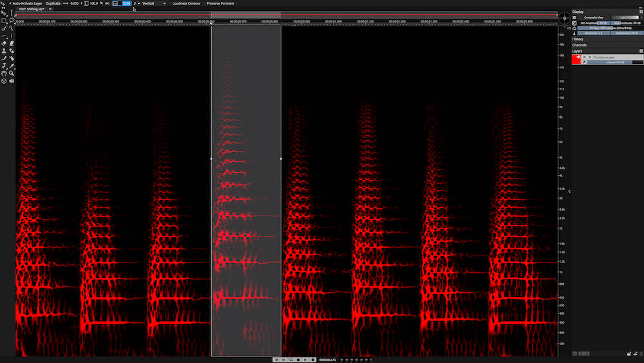Switch to the Pitch Shifting.slp tab

point(32,9)
